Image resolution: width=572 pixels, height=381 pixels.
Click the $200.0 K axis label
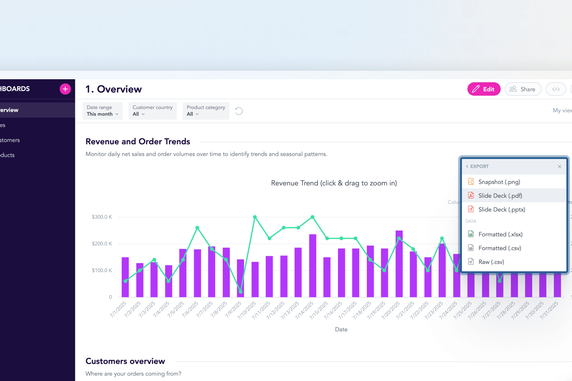[x=102, y=243]
